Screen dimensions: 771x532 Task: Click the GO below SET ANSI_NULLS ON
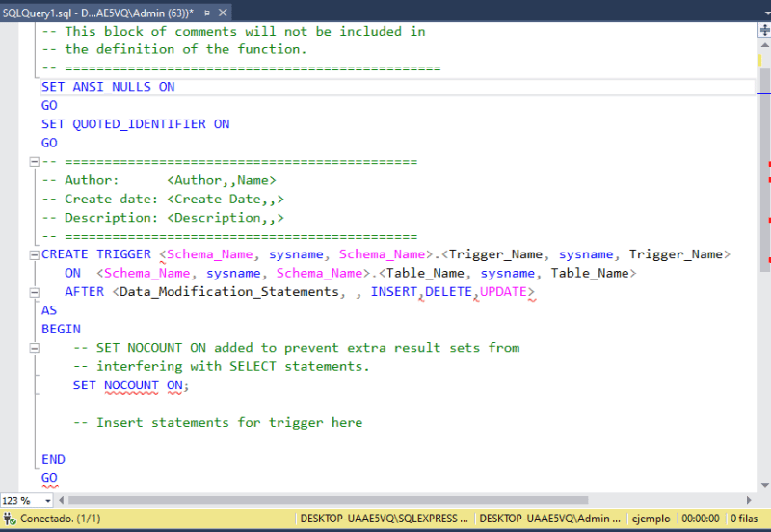coord(49,106)
